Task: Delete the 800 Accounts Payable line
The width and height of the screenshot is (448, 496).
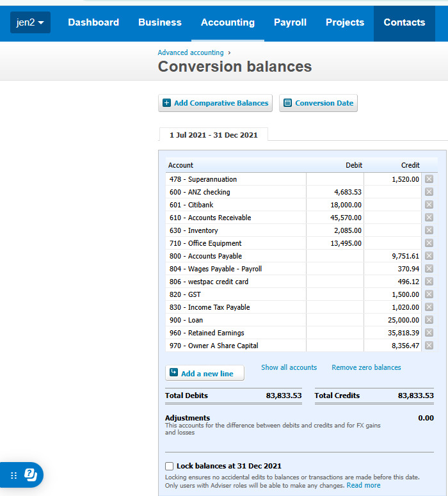Action: (x=429, y=256)
